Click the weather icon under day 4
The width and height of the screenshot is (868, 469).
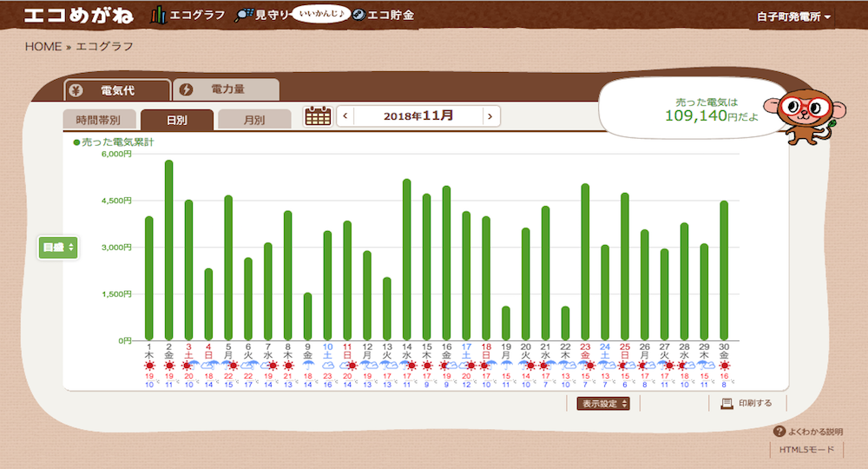(x=208, y=366)
